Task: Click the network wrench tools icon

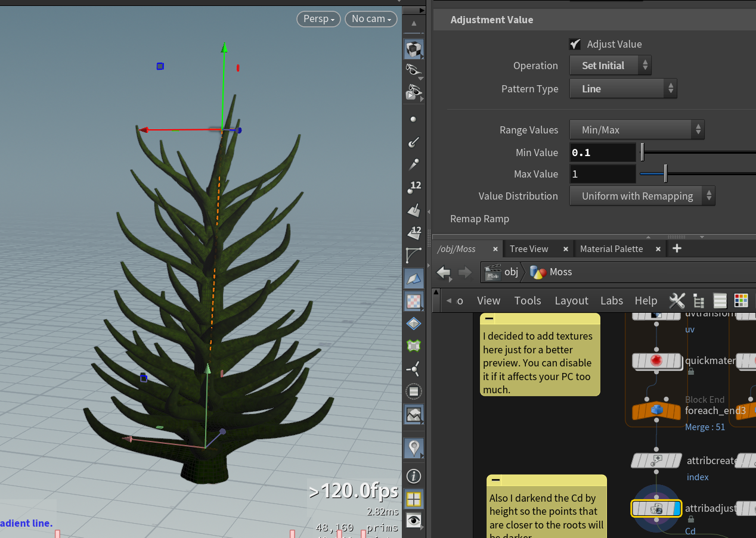Action: (x=677, y=300)
